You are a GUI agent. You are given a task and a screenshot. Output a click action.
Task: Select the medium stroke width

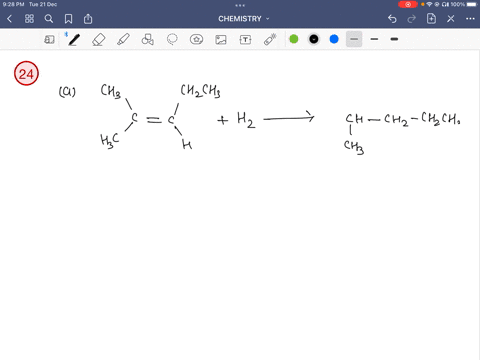point(374,39)
